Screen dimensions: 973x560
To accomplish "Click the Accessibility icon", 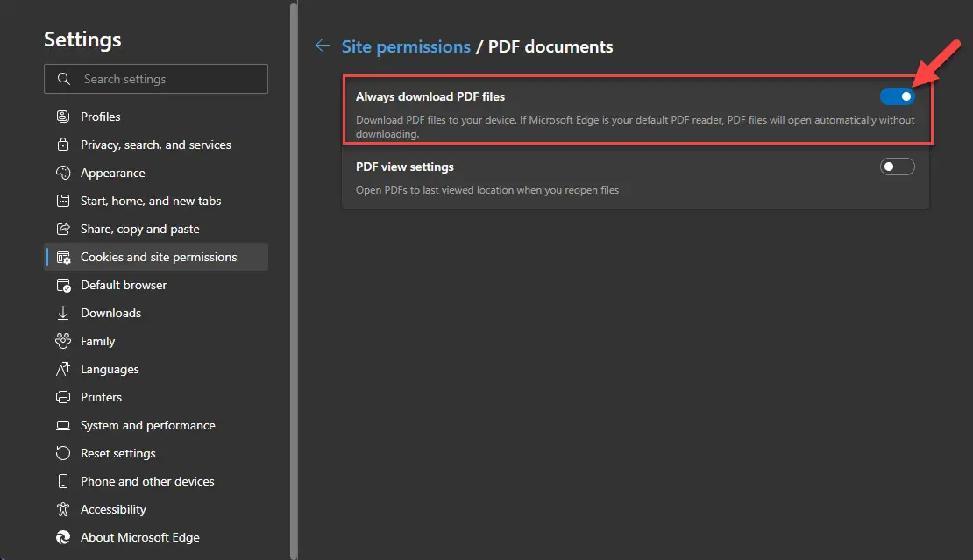I will (x=62, y=509).
